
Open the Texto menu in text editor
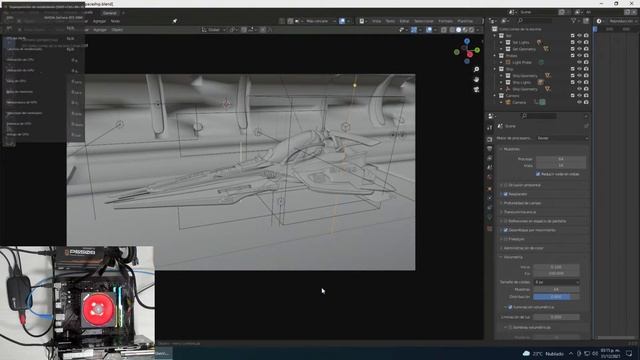point(390,21)
